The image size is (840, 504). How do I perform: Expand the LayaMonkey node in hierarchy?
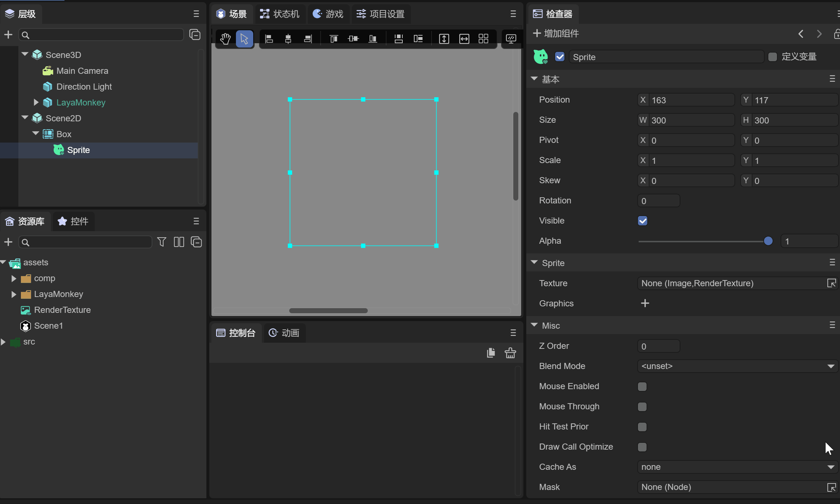click(36, 103)
